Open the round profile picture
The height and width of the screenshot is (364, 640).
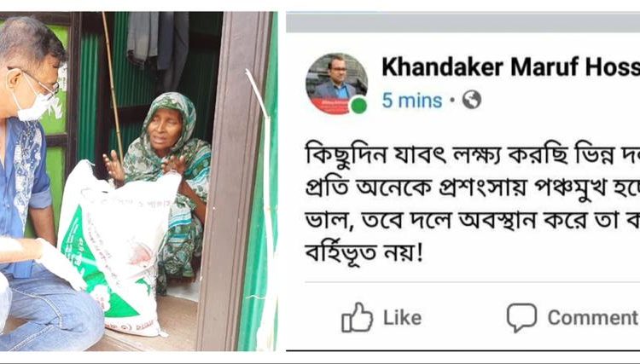click(336, 84)
